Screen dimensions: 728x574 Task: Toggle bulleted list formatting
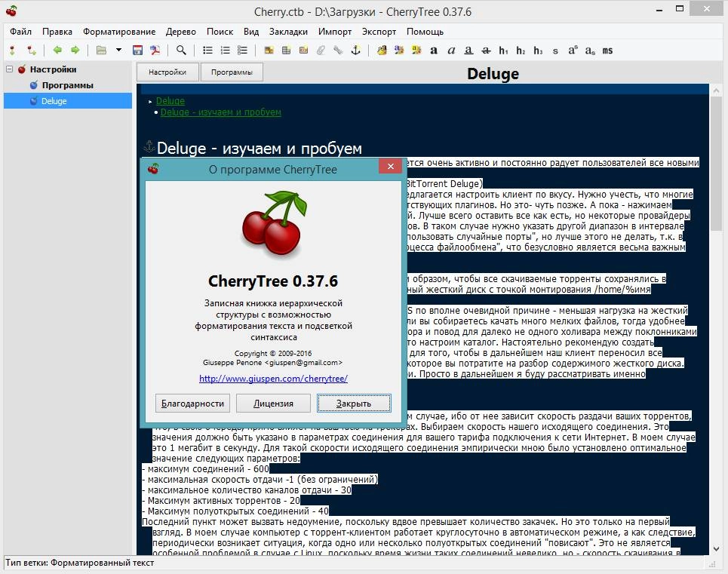(207, 50)
